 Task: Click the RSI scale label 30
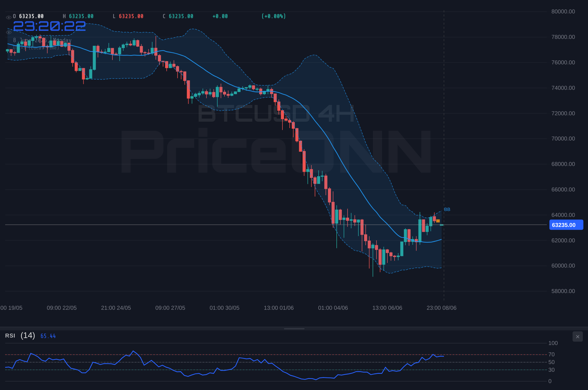pyautogui.click(x=551, y=370)
